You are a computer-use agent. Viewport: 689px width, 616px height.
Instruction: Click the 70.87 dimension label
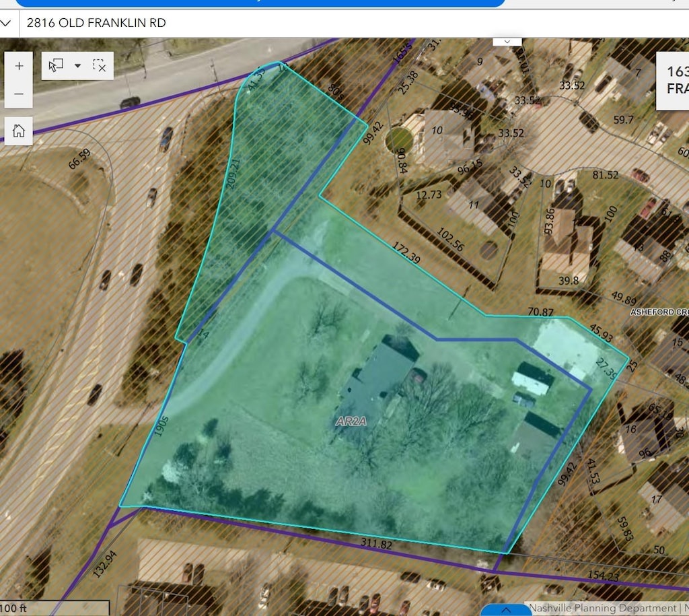pos(540,312)
